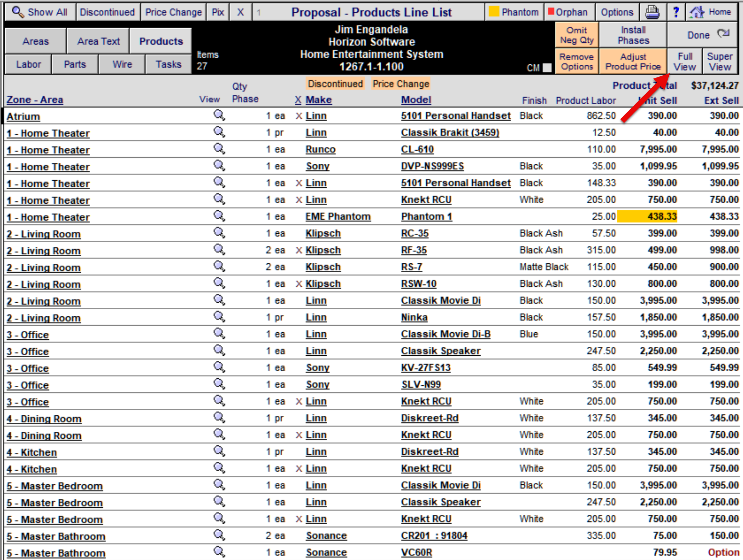743x560 pixels.
Task: Click magnifier for Klipsch RS-7 row
Action: (x=219, y=267)
